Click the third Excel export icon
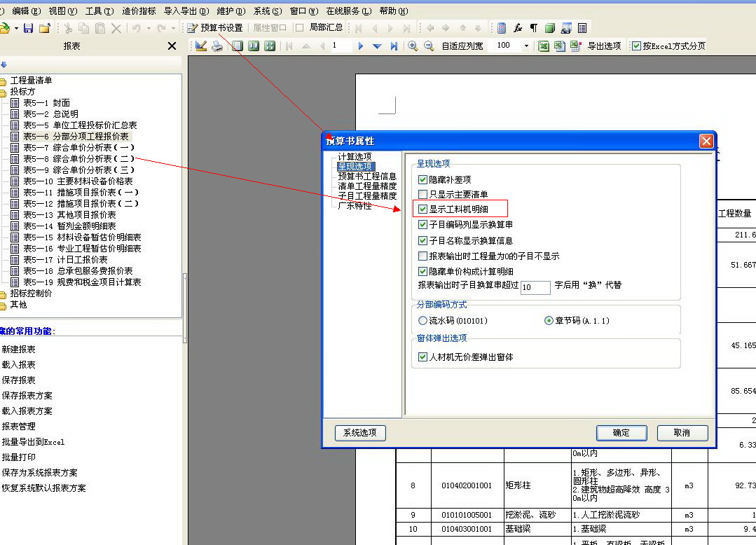756x545 pixels. pos(575,46)
